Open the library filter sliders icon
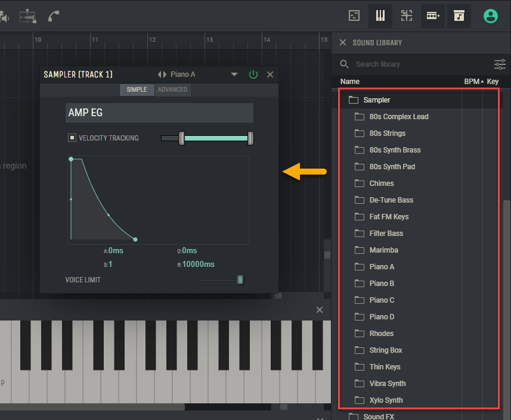This screenshot has height=420, width=511. [500, 64]
